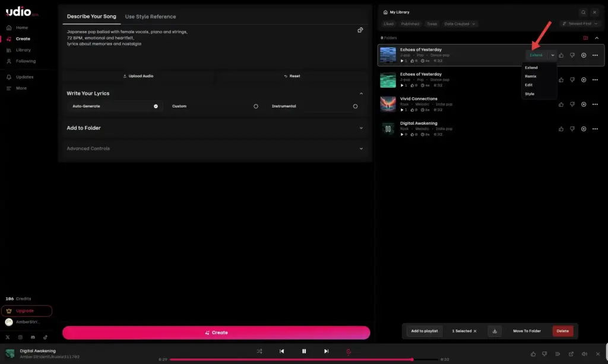
Task: Reset the song prompt
Action: (292, 76)
